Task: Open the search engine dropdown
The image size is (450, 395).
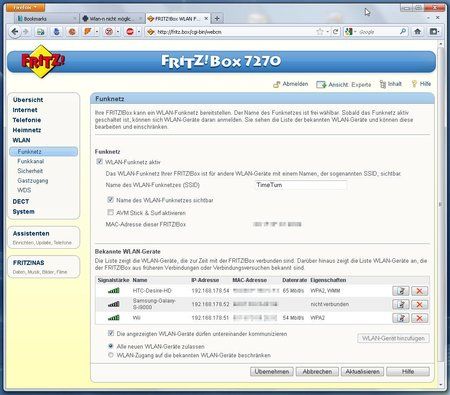Action: point(351,32)
